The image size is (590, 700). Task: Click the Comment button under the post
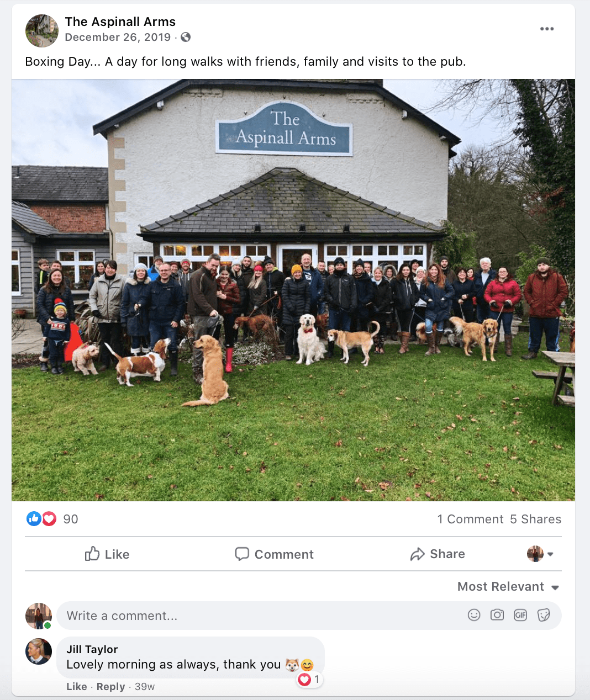tap(274, 554)
